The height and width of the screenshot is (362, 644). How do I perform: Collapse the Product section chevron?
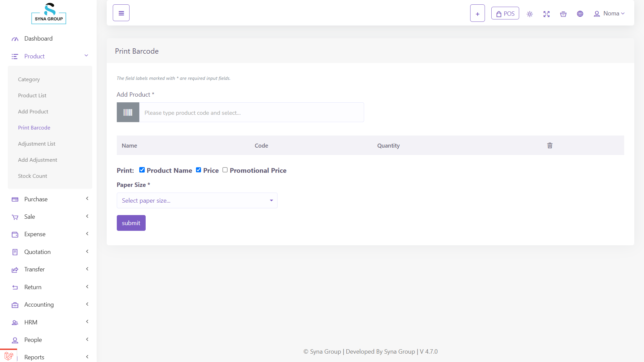86,55
